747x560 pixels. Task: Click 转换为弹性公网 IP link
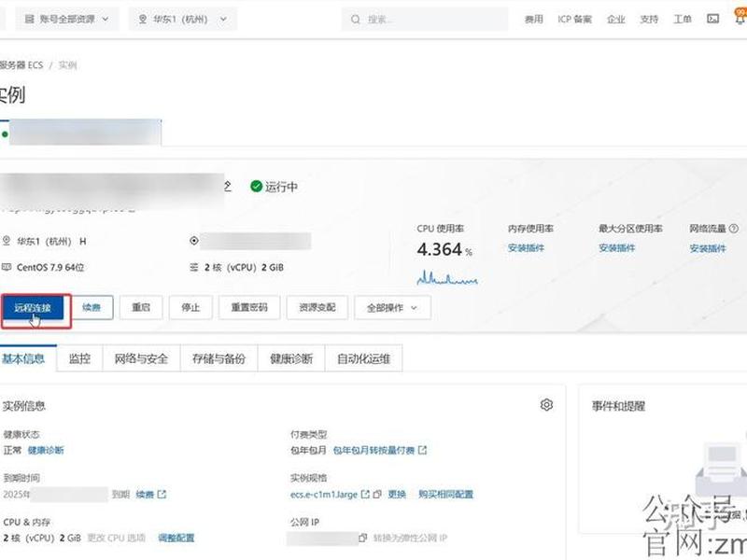tap(410, 539)
